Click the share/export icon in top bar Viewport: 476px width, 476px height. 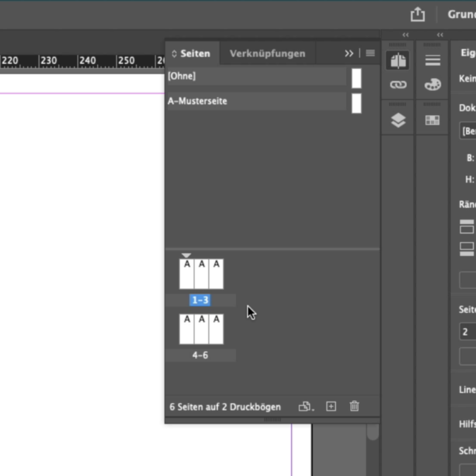click(418, 15)
